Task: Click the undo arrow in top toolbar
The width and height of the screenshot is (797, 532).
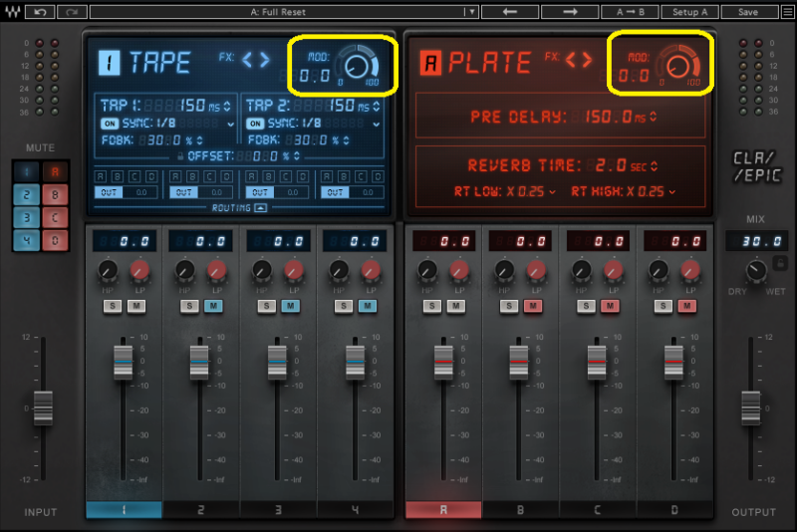Action: pos(40,12)
